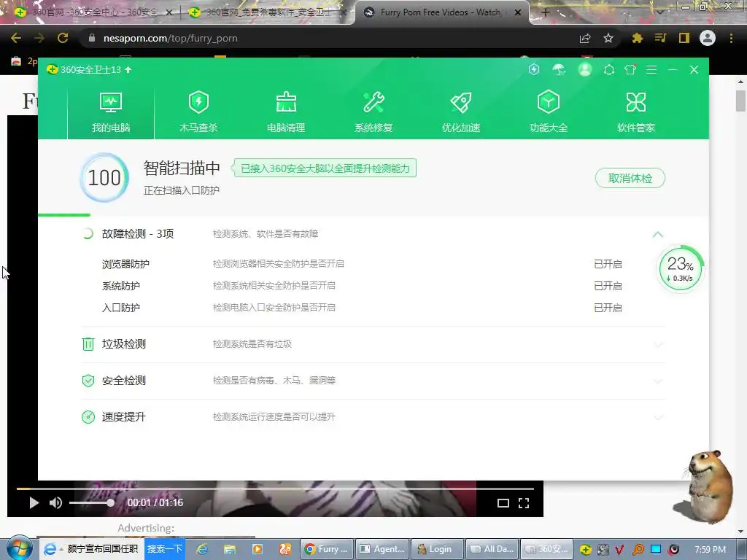Open the 软件管家 tab

click(x=636, y=112)
